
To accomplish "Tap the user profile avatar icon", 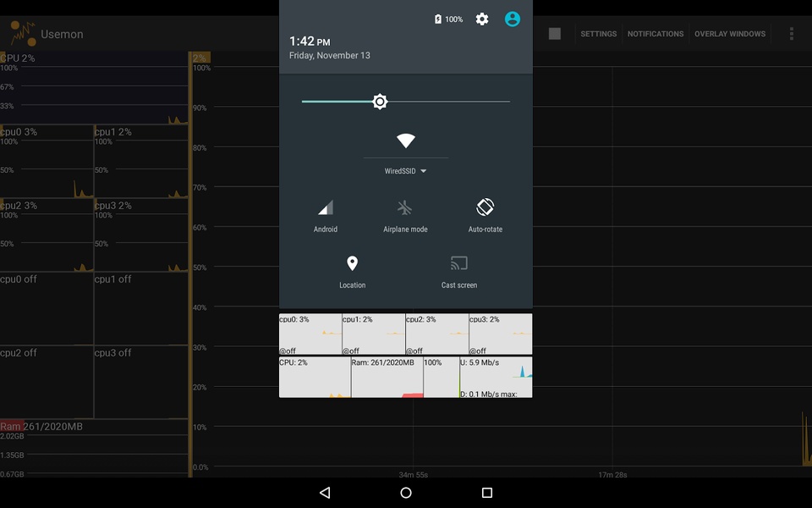I will (513, 19).
